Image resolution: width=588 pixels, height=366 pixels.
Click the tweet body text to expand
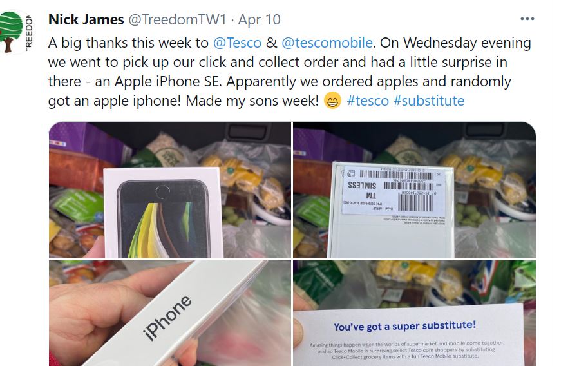click(x=289, y=72)
